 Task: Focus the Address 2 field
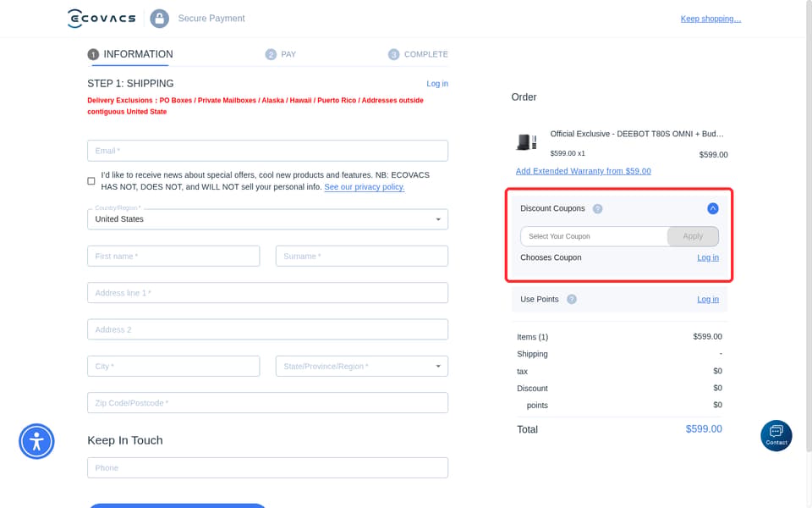(268, 329)
